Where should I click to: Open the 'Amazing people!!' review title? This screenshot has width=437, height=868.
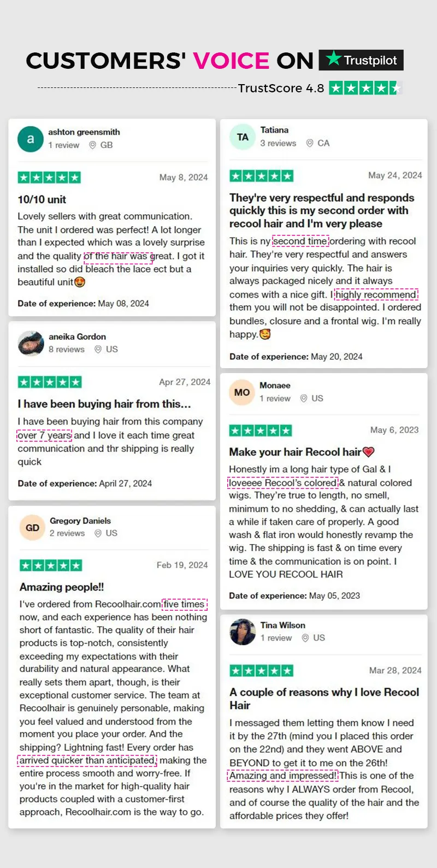click(x=62, y=587)
